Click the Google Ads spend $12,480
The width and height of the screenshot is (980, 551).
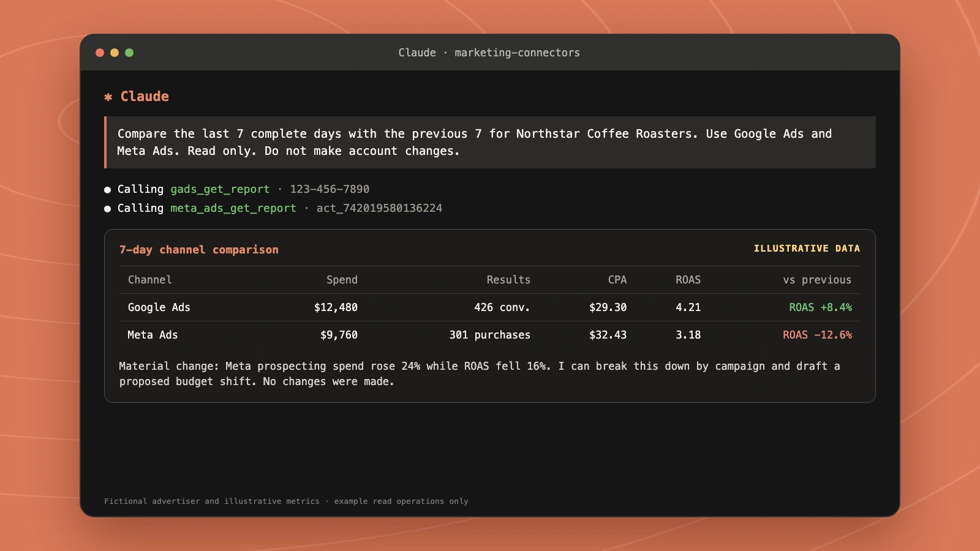336,307
